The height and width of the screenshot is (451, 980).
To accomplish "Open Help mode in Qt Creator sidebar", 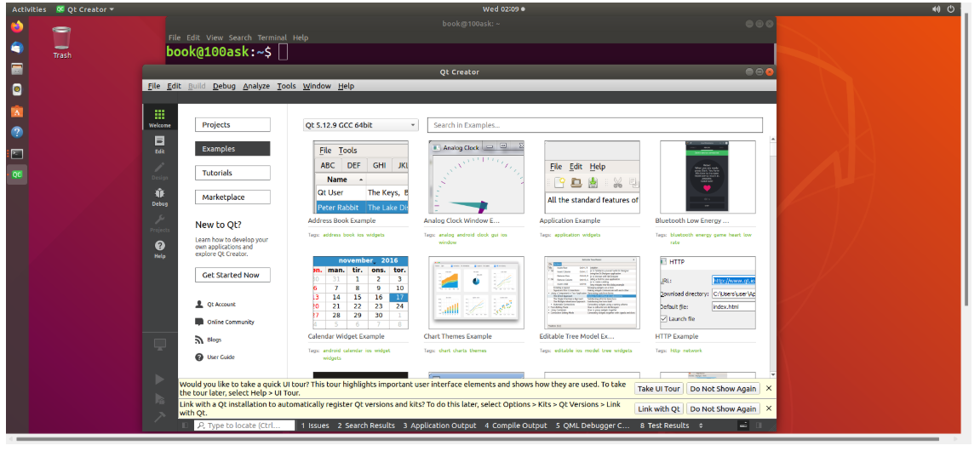I will pyautogui.click(x=159, y=249).
